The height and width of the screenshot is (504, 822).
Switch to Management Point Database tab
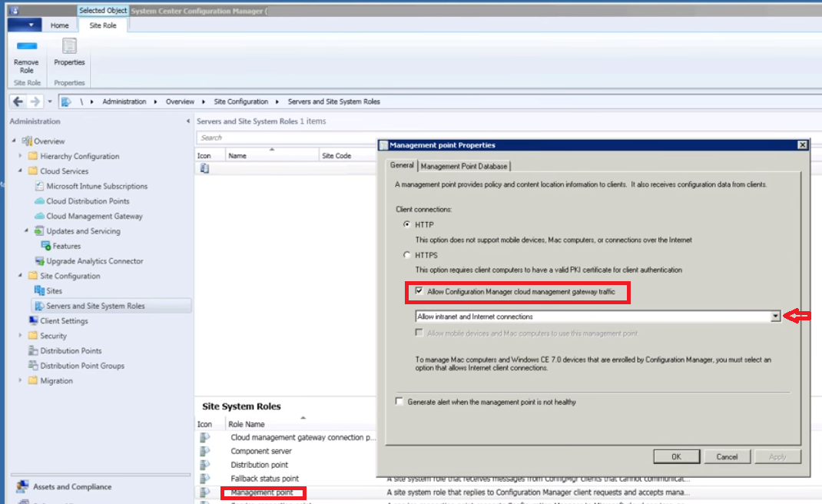(x=464, y=166)
